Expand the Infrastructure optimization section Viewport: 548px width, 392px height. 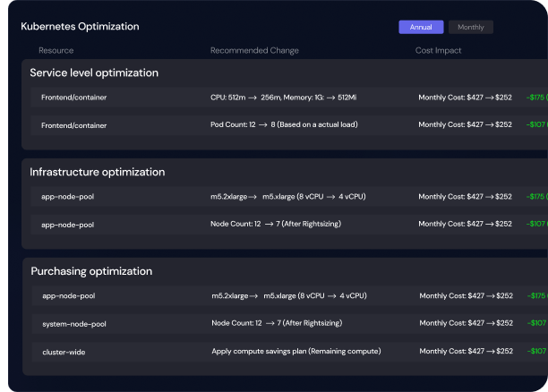tap(98, 172)
